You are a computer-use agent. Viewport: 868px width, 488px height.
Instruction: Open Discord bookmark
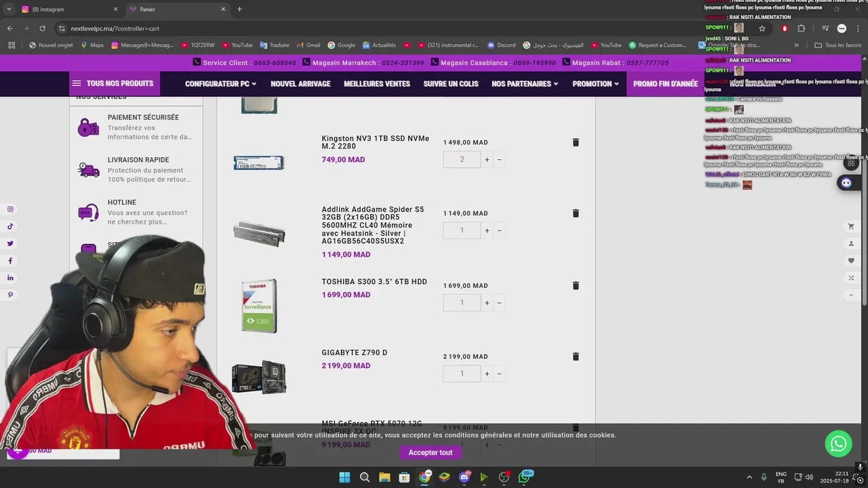(x=501, y=45)
